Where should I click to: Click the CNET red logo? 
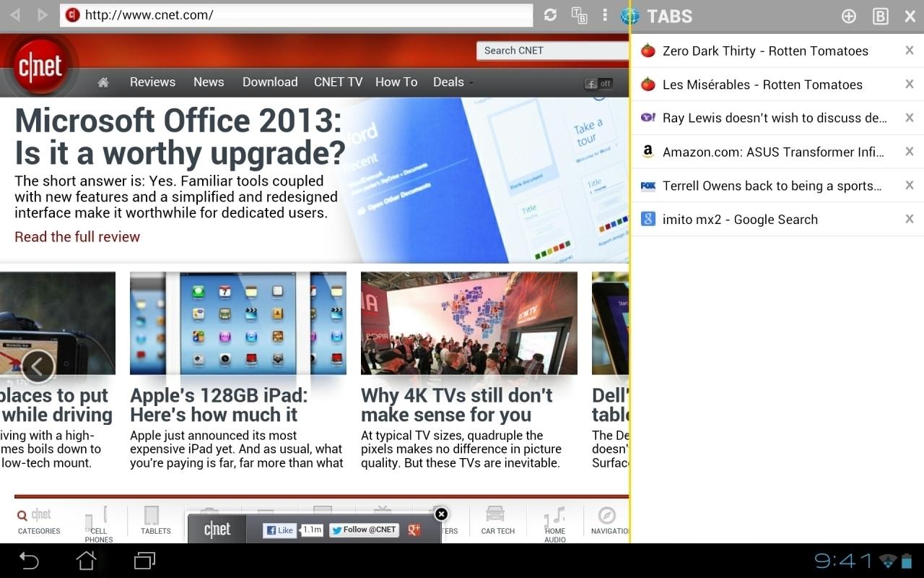point(40,66)
